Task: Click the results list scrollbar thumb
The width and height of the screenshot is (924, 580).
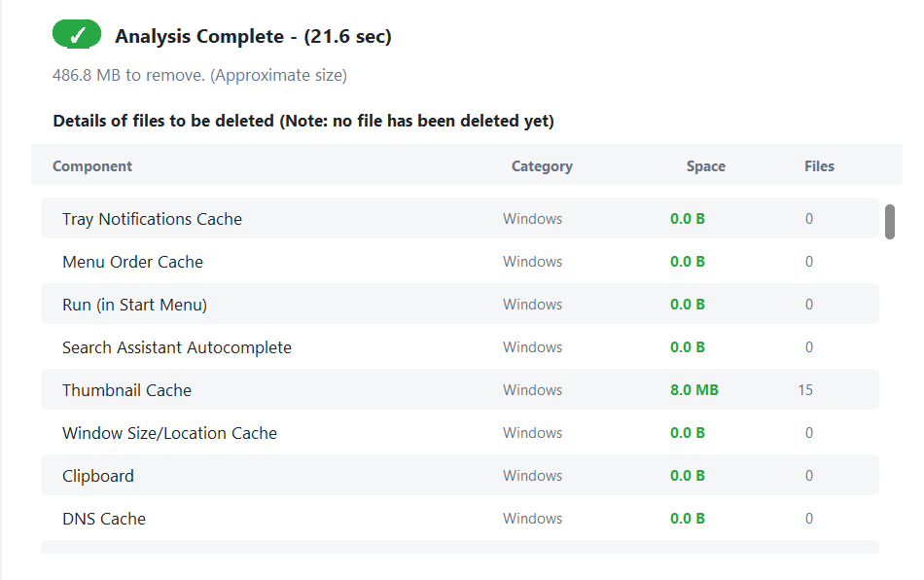Action: 890,222
